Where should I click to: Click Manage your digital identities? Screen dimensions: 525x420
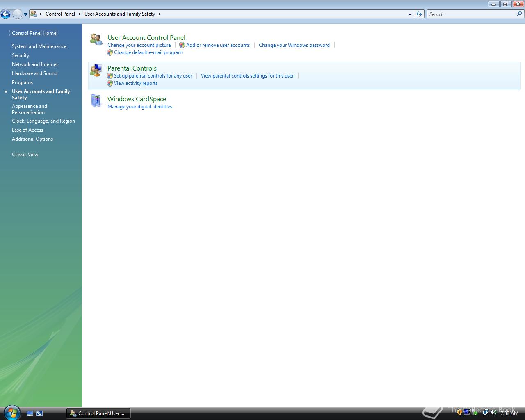tap(139, 107)
